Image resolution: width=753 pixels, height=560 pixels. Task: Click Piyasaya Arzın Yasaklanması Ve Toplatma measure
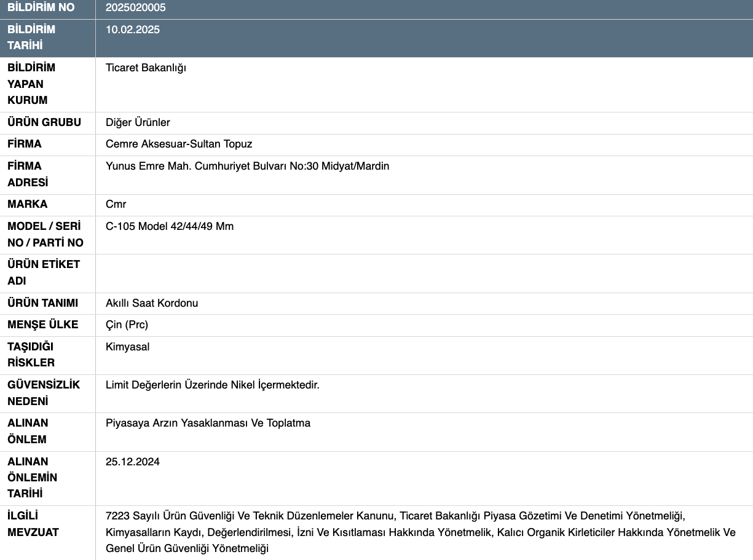(x=208, y=423)
